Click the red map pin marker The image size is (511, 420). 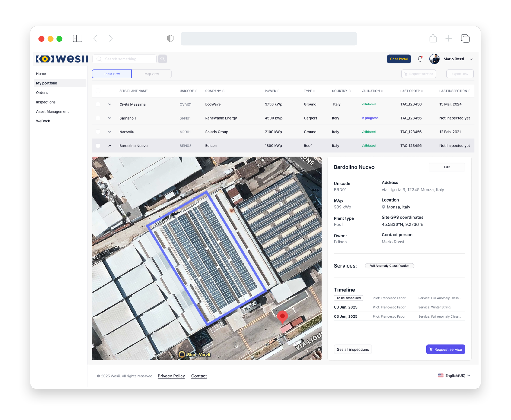click(x=282, y=317)
